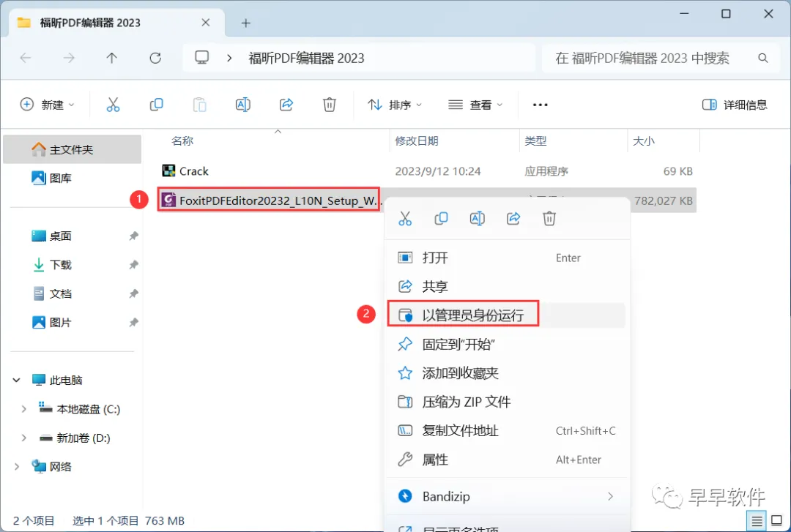Unpin 下载 via its pin icon

pyautogui.click(x=133, y=265)
